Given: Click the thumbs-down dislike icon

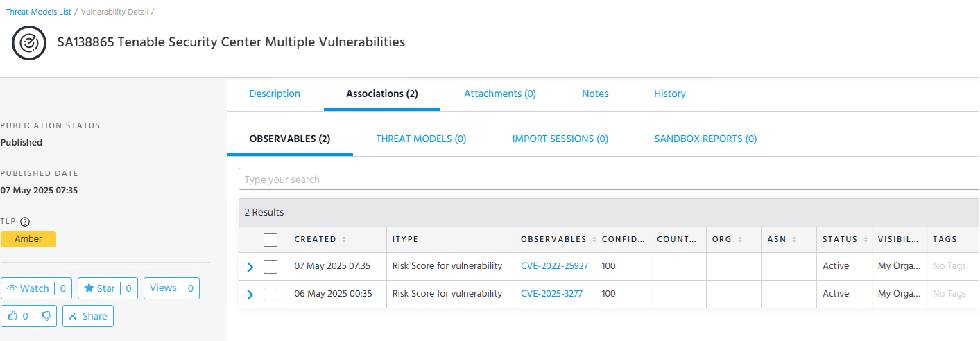Looking at the screenshot, I should pos(46,316).
